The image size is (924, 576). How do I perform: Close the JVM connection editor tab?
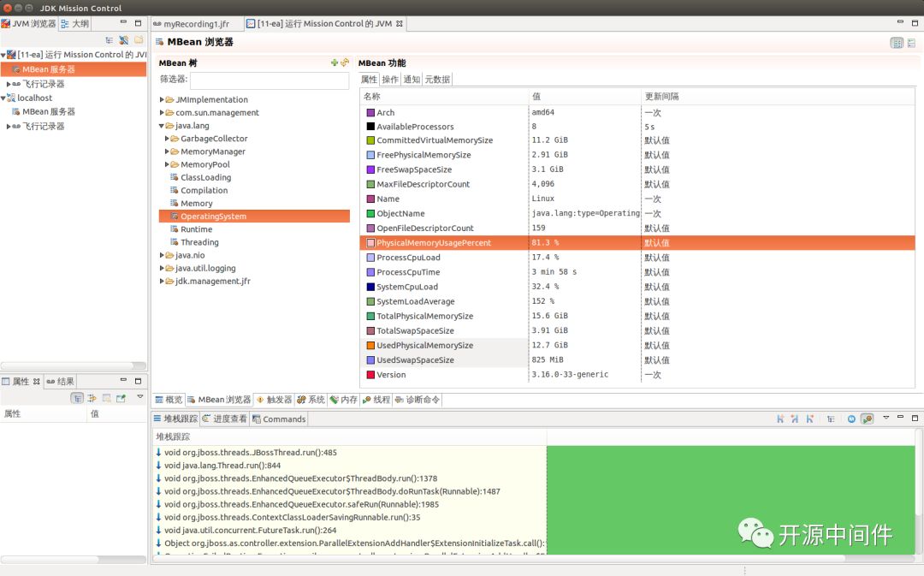(x=400, y=24)
